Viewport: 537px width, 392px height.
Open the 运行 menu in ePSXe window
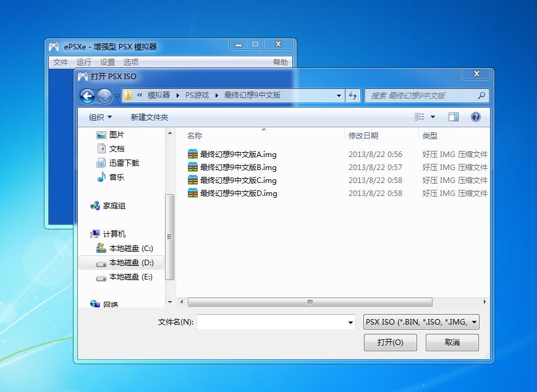(83, 62)
